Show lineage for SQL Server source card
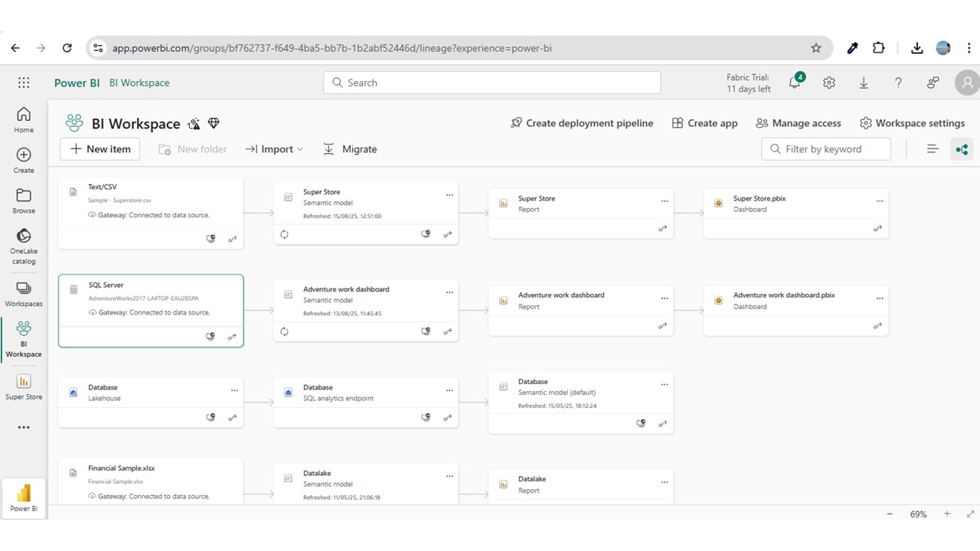The height and width of the screenshot is (551, 980). (x=233, y=336)
